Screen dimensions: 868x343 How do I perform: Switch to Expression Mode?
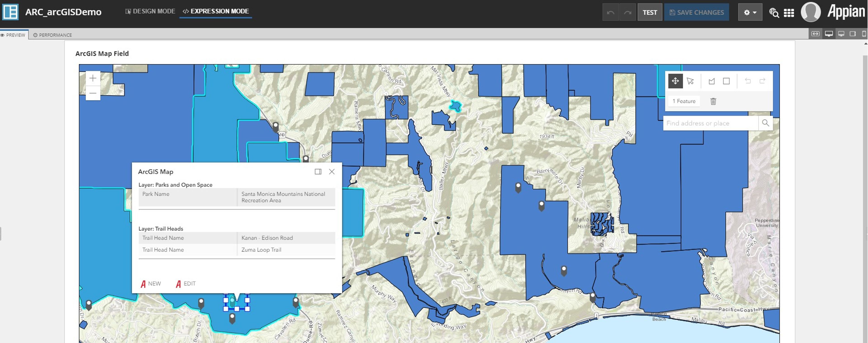[x=216, y=11]
